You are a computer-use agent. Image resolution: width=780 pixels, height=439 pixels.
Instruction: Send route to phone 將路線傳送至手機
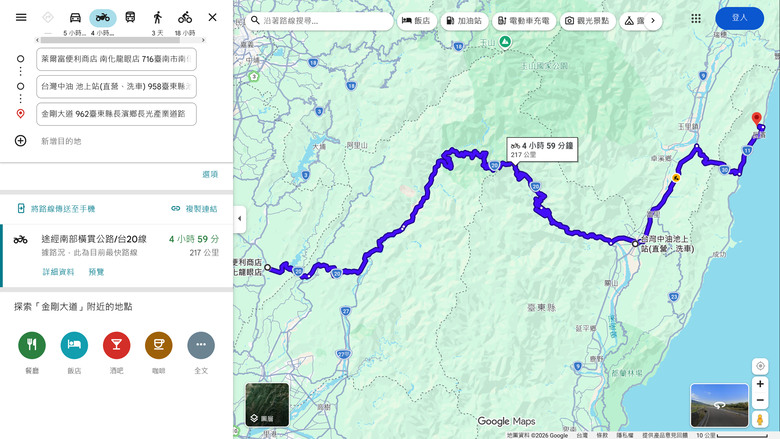click(56, 208)
